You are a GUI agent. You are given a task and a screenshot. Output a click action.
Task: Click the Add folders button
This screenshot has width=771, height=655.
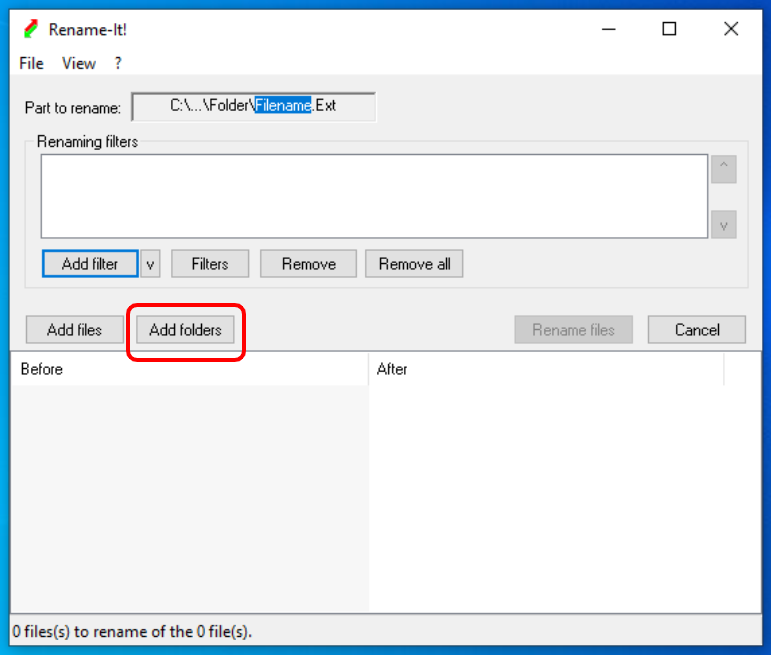tap(185, 329)
